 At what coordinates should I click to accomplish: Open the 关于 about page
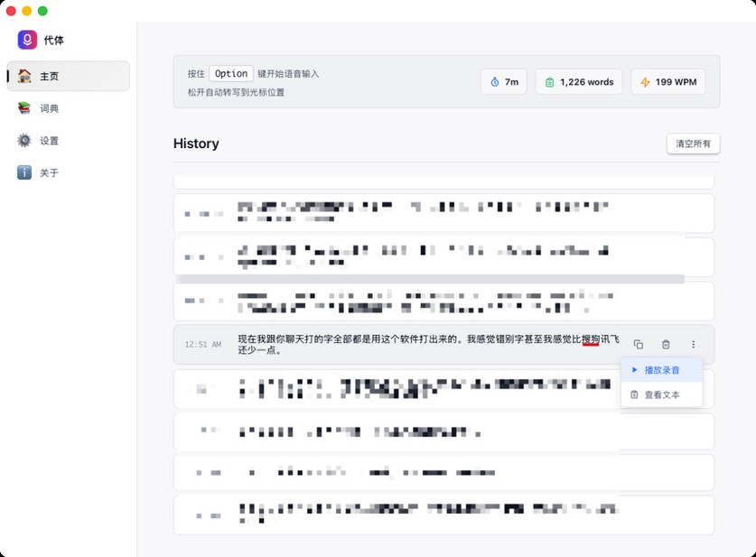[x=68, y=172]
